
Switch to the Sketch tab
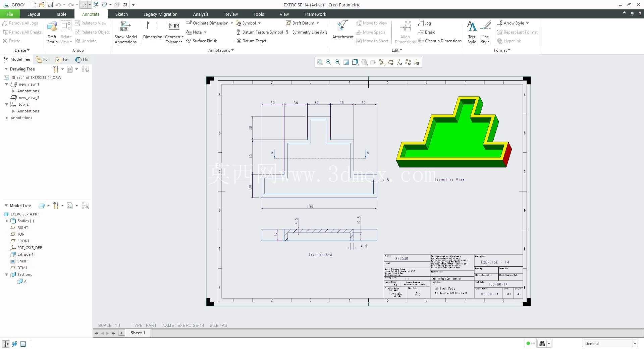[x=121, y=14]
